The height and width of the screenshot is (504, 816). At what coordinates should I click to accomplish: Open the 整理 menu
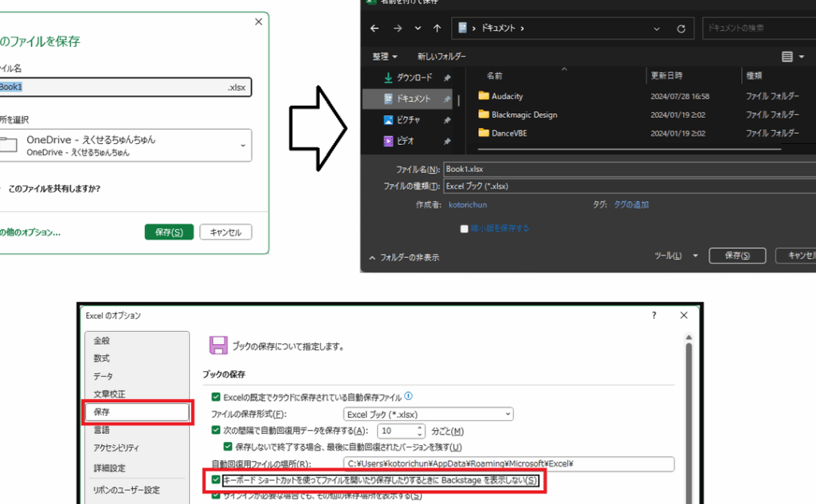pos(385,57)
